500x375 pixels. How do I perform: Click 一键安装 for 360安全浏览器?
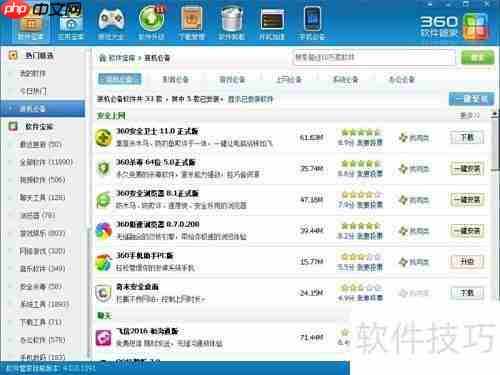tap(467, 200)
